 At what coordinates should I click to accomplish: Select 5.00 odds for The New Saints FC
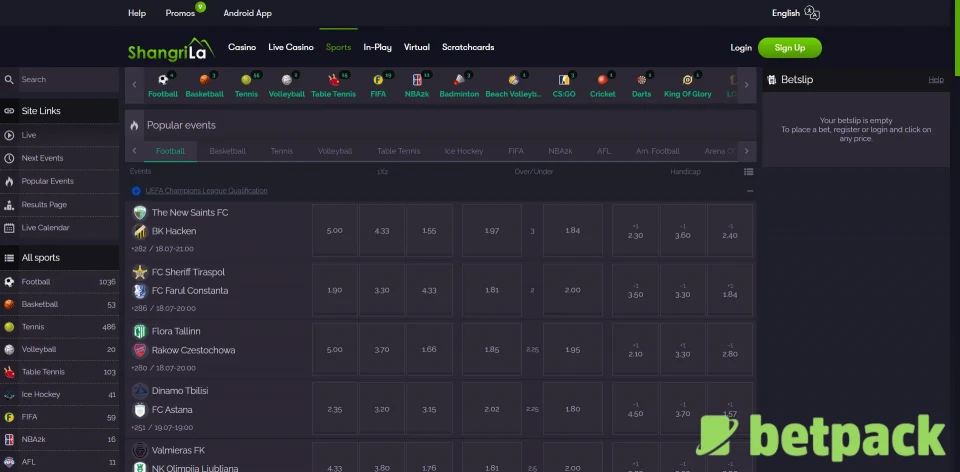click(334, 231)
